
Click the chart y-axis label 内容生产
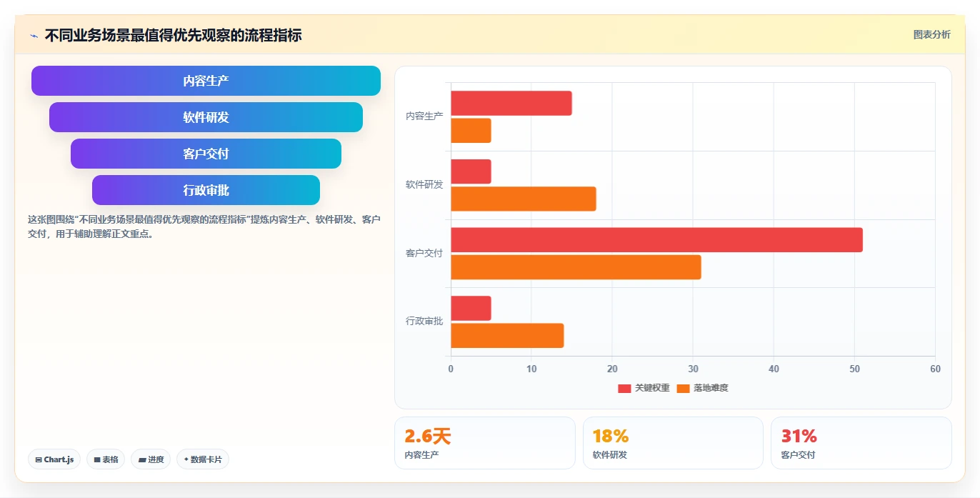pos(424,116)
